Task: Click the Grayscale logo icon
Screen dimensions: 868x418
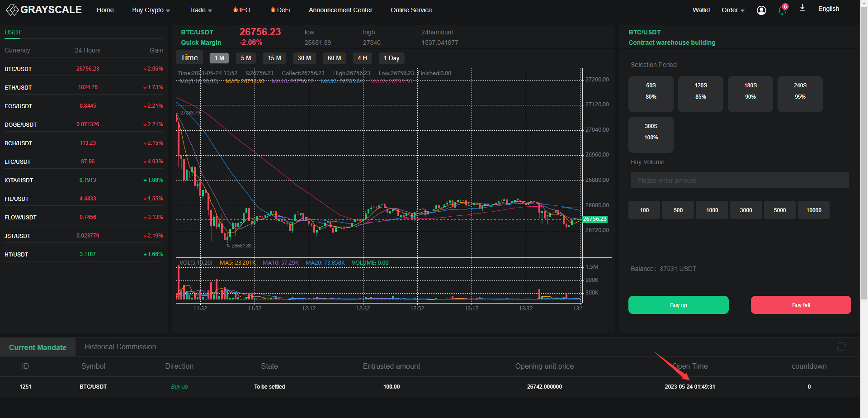Action: (x=12, y=10)
